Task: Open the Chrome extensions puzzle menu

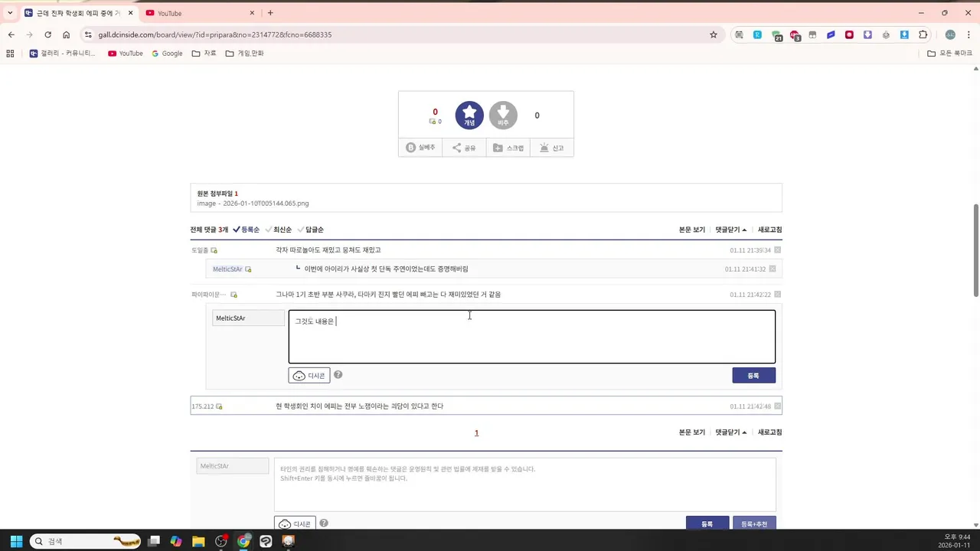Action: pyautogui.click(x=923, y=34)
